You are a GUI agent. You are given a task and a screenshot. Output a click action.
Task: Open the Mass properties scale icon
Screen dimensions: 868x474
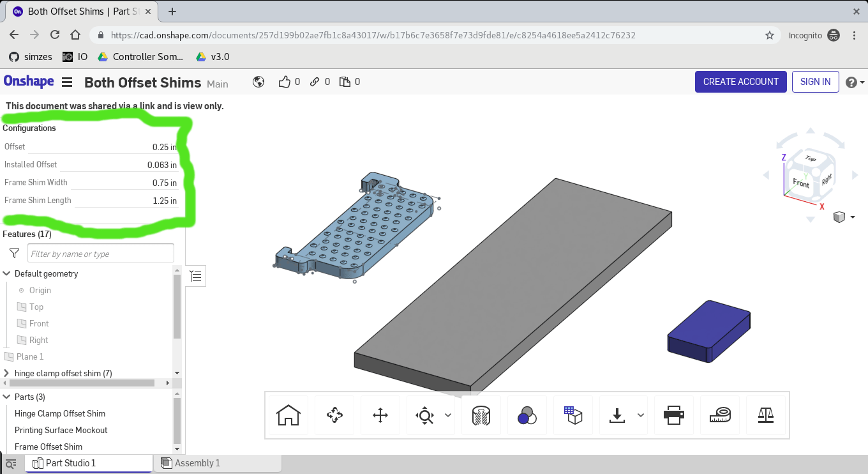[x=766, y=416]
